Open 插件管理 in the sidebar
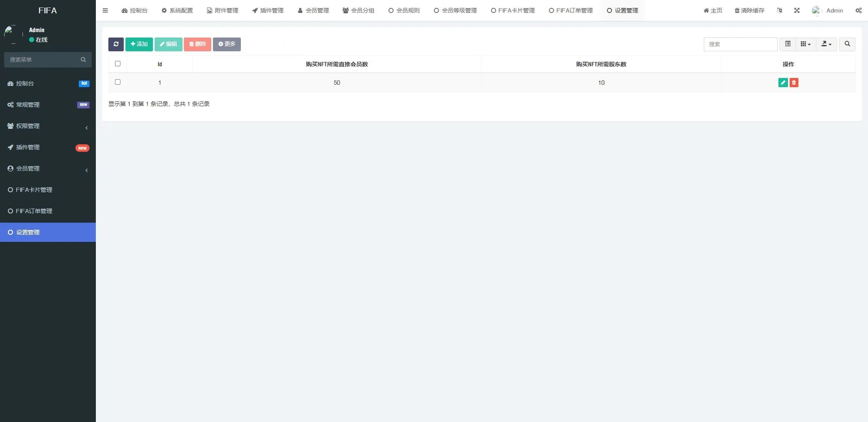 [48, 147]
